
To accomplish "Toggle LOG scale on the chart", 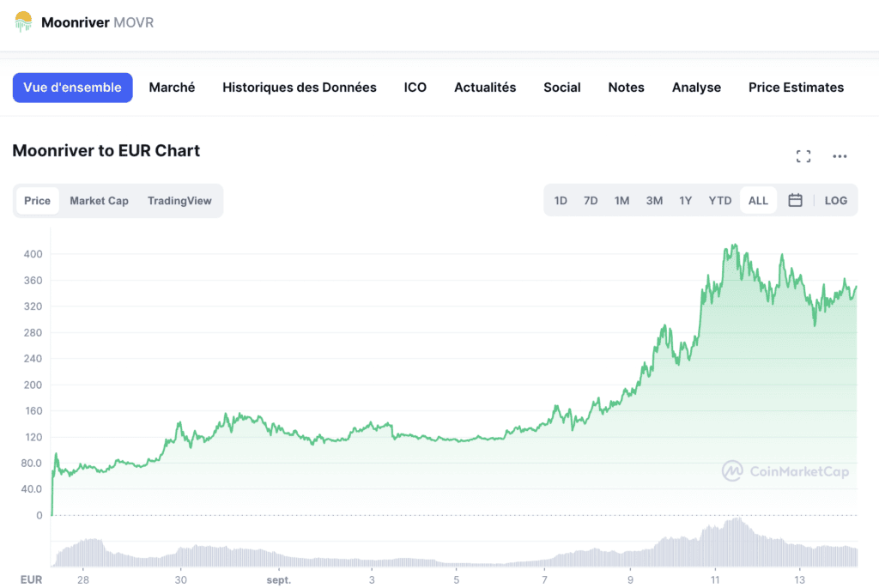I will (x=835, y=201).
